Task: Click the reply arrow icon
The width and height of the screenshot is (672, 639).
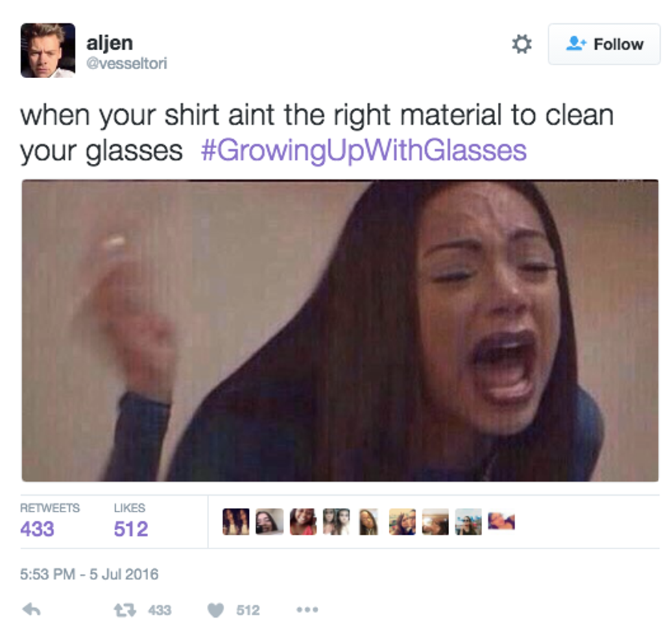Action: (x=32, y=610)
